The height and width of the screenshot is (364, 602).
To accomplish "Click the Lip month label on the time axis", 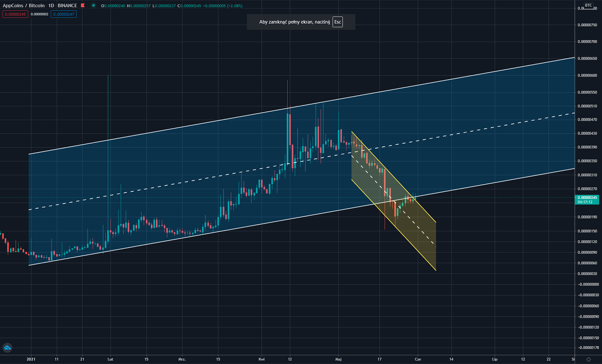I will coord(494,359).
